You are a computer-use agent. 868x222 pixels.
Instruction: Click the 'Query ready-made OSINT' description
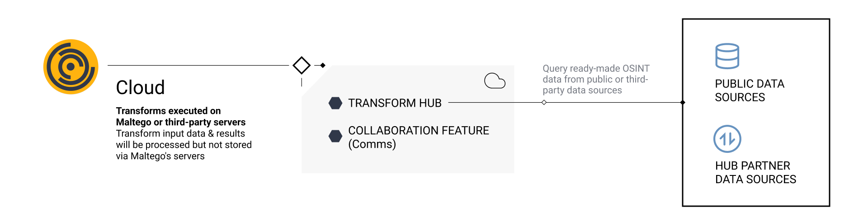[596, 79]
